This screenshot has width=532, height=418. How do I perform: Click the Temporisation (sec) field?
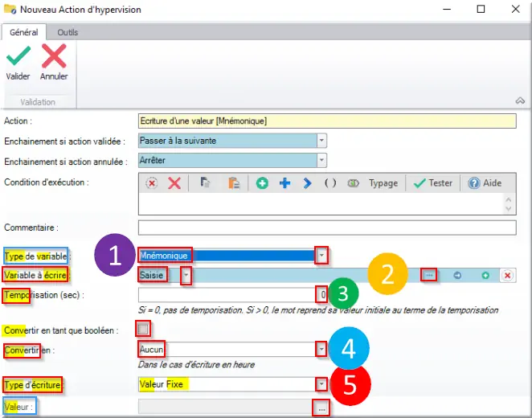[x=233, y=295]
